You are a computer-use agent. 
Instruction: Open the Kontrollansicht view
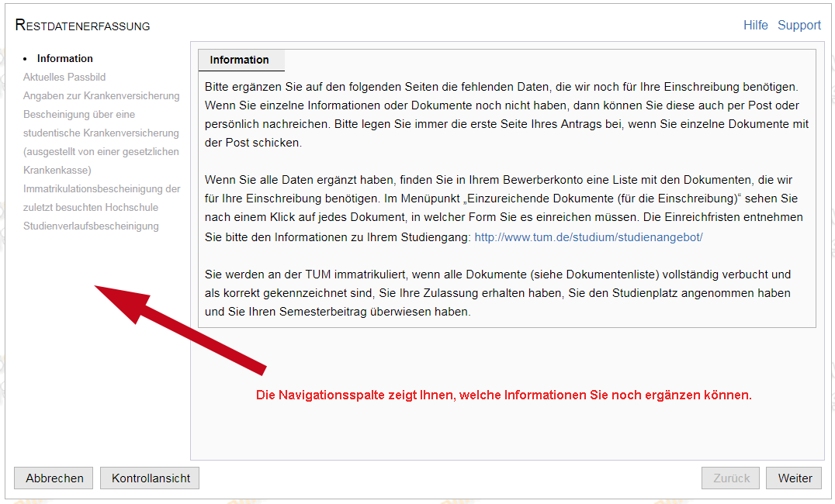pos(151,478)
